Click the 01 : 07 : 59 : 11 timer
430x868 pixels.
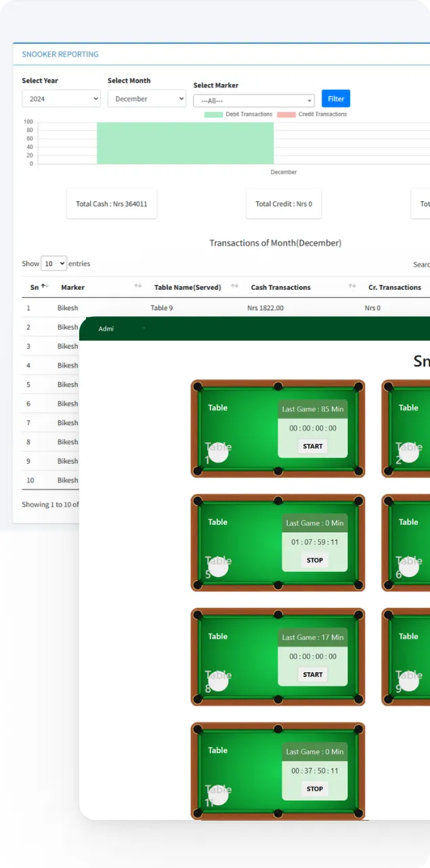point(315,542)
